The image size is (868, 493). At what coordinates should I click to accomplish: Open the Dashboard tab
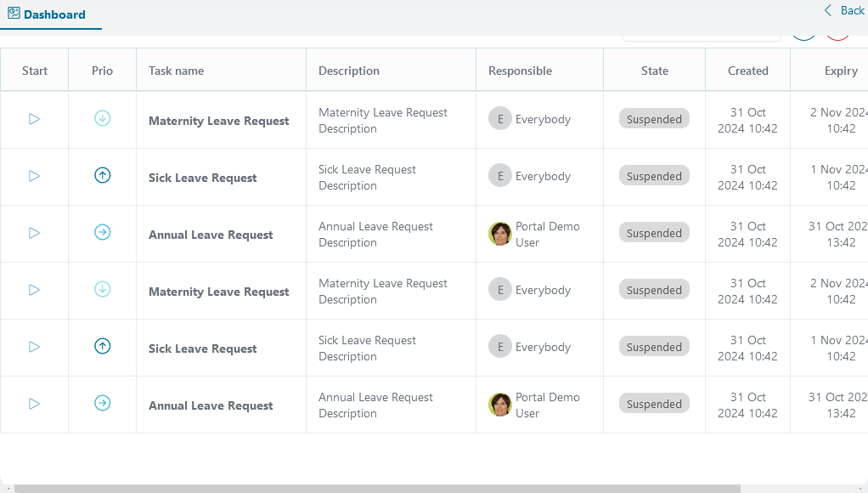[48, 14]
